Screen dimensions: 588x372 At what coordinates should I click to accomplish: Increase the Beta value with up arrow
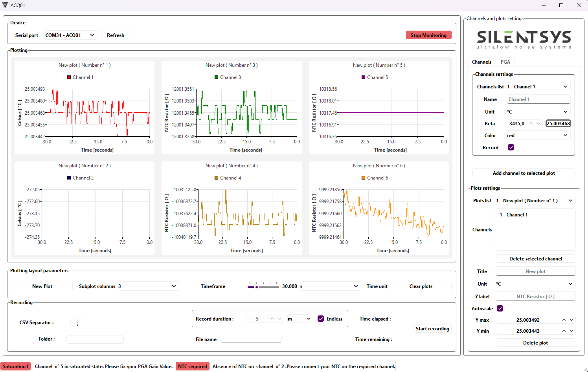(531, 123)
